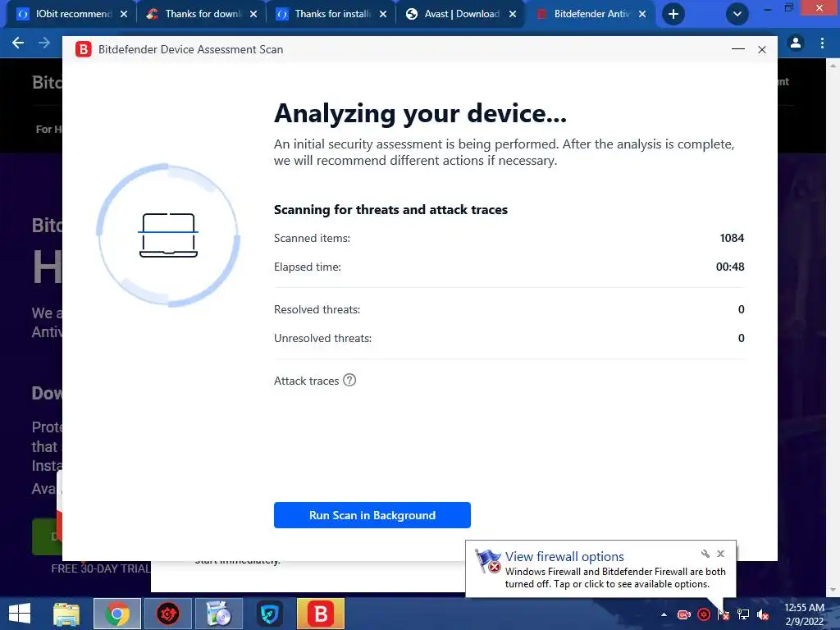Click View firewall options notification title

564,557
